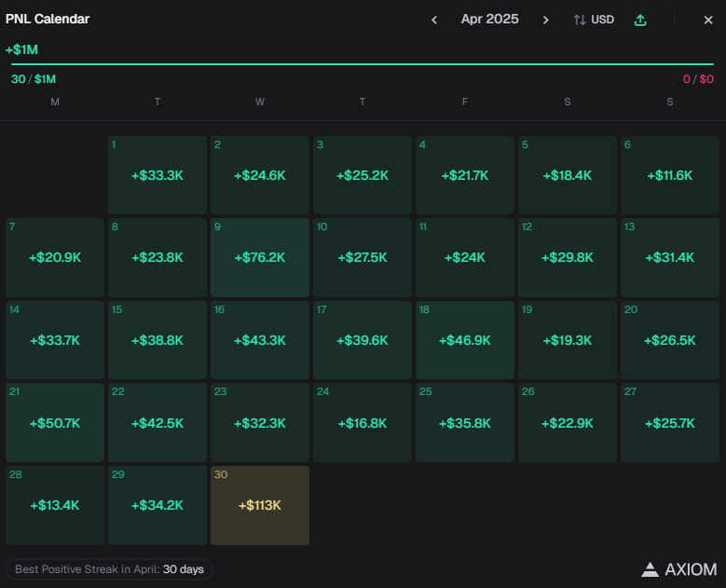Screen dimensions: 726x588
Task: Toggle the USD currency switch
Action: click(594, 20)
